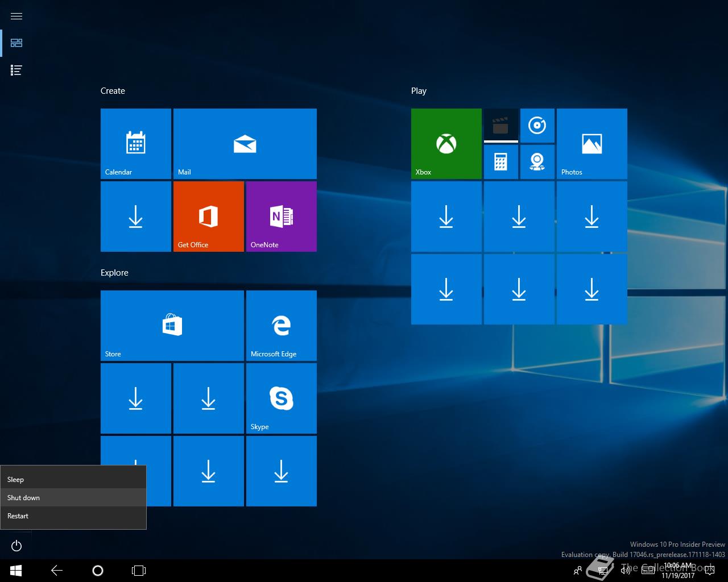Open the Skype tile
This screenshot has width=728, height=582.
(282, 398)
